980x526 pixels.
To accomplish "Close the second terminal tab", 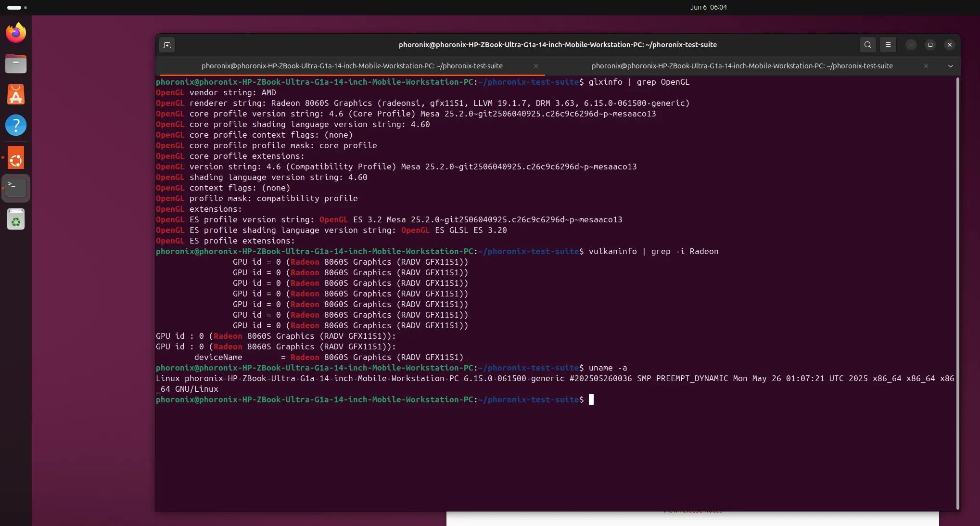I will click(926, 66).
